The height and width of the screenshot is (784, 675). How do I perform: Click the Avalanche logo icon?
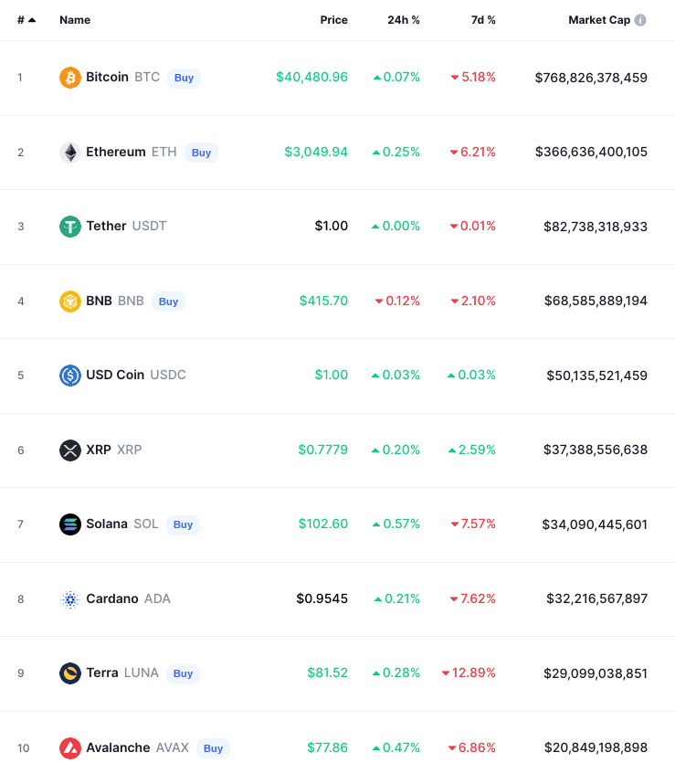(x=70, y=748)
